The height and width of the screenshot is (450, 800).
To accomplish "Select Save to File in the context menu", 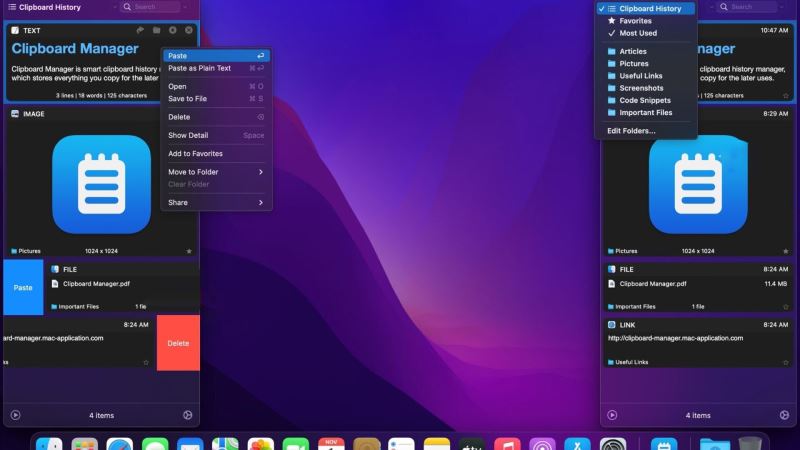I will click(x=216, y=98).
